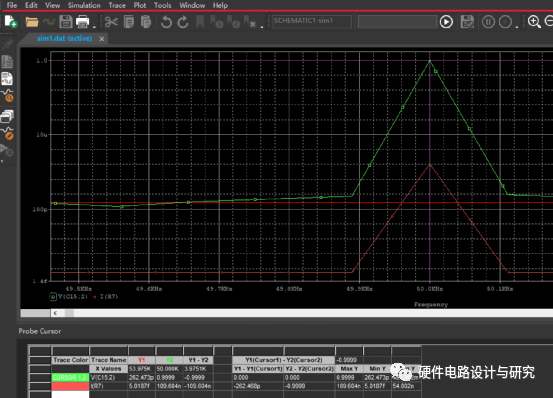Select the Cut scissors icon
Viewport: 553px width, 398px height.
click(x=111, y=22)
